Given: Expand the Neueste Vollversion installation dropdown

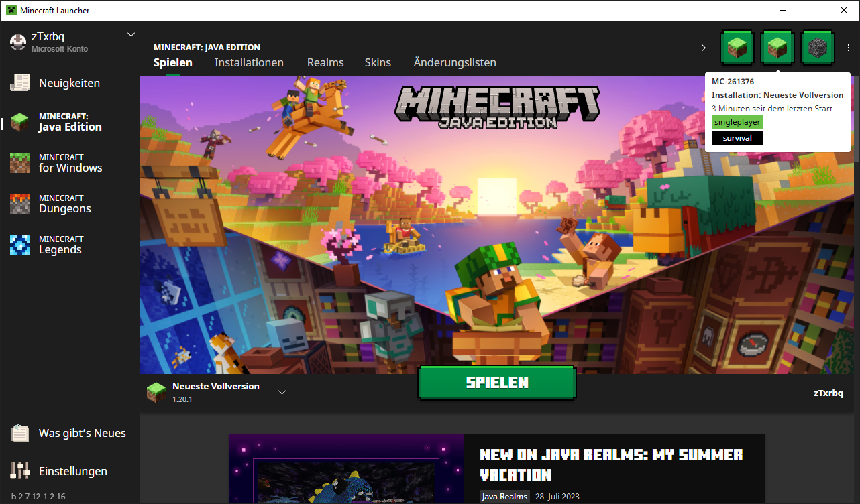Looking at the screenshot, I should click(x=282, y=392).
